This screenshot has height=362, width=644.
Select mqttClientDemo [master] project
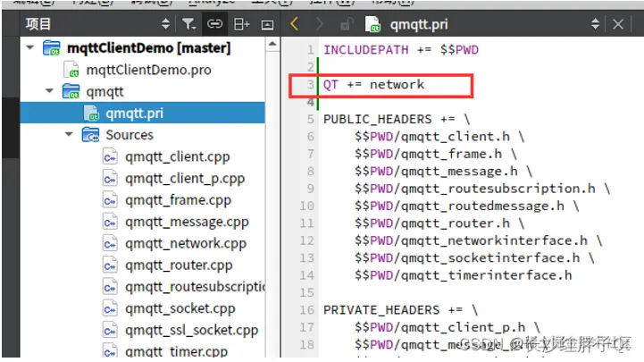click(x=148, y=48)
